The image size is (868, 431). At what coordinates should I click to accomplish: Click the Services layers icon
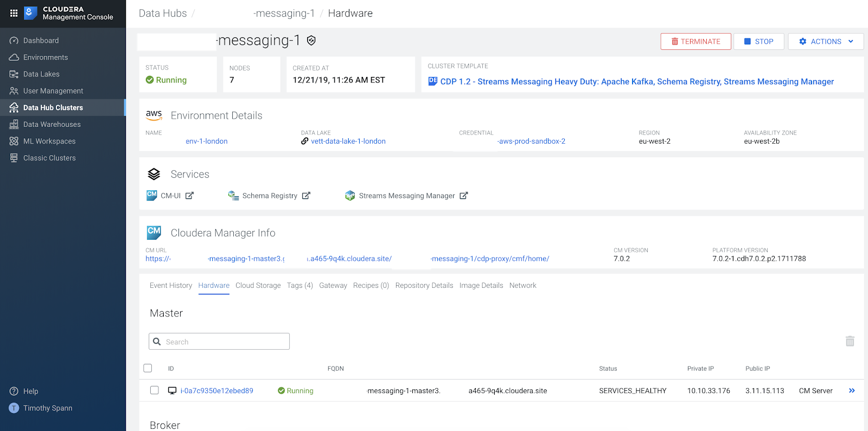point(154,174)
